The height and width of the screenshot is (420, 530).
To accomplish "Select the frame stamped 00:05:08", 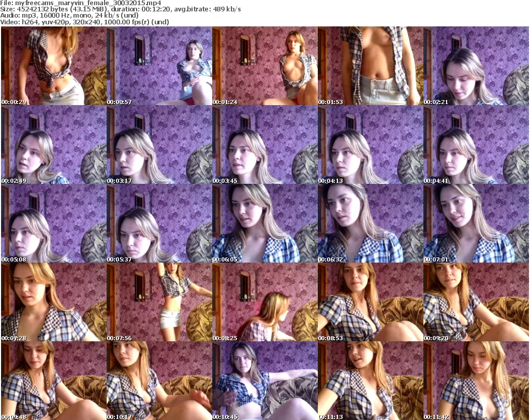I will tap(54, 223).
